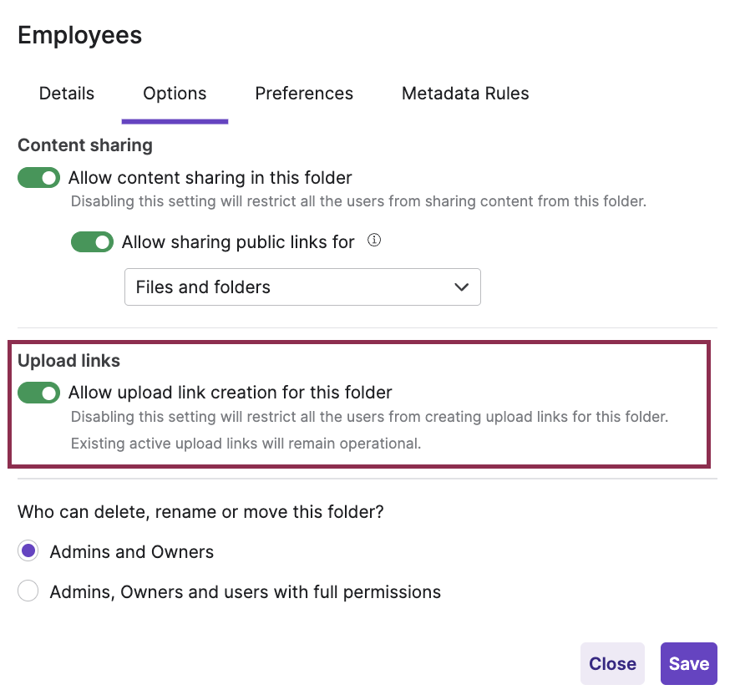Click the Employees dialog heading
Screen dimensions: 735x700
coord(79,35)
